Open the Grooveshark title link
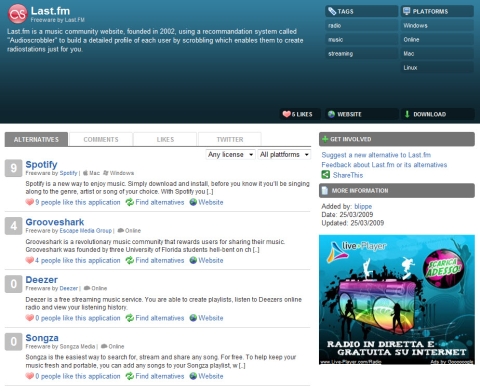Screen dimensions: 480x391 pyautogui.click(x=55, y=222)
